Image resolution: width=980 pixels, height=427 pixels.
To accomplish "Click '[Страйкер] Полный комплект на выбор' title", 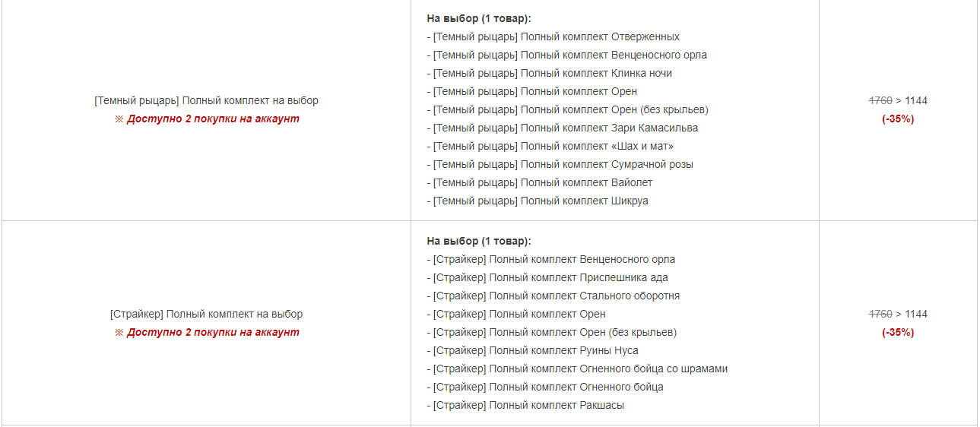I will [206, 314].
